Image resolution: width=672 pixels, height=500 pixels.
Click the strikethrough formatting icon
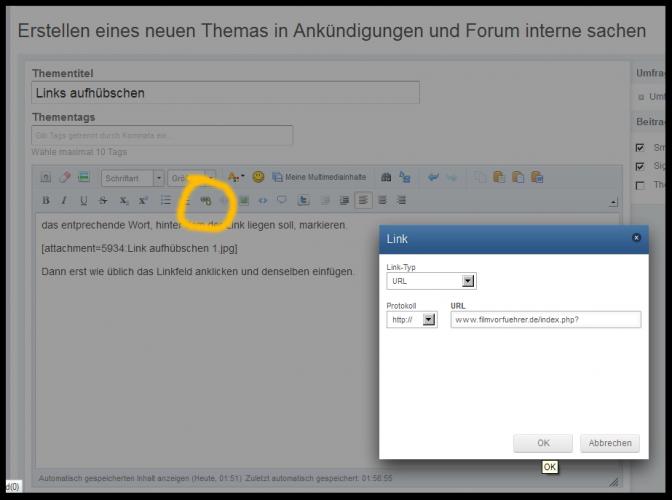[103, 201]
